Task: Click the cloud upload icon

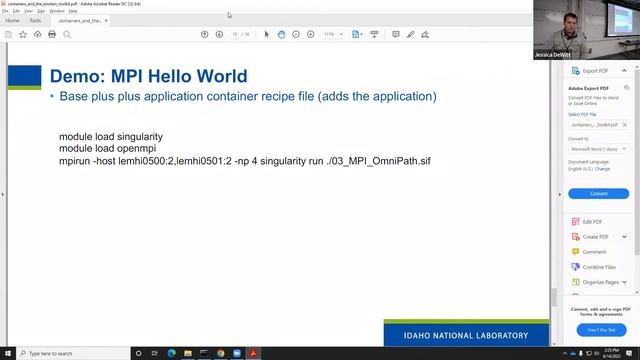Action: 38,35
